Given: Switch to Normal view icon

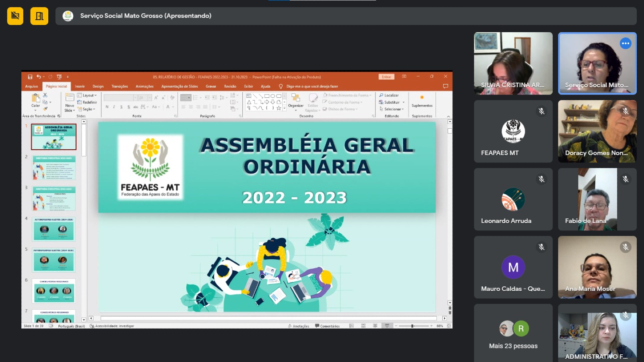Looking at the screenshot, I should click(x=351, y=326).
